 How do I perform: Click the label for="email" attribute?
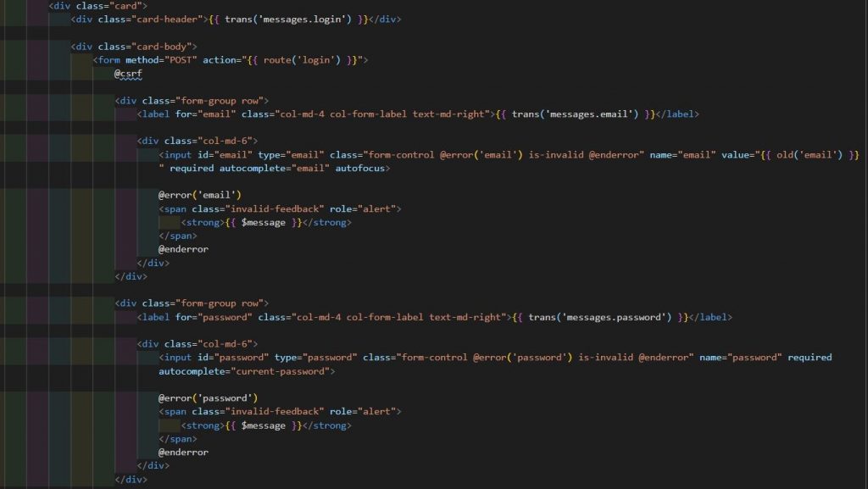tap(205, 114)
